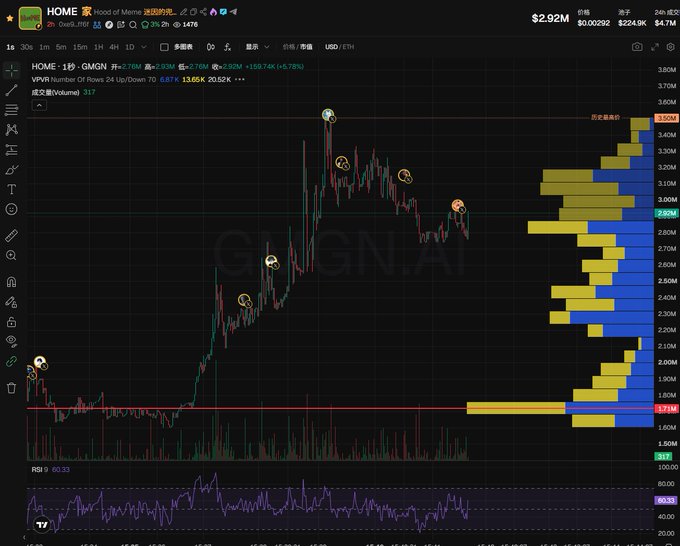
Task: Click the 3.50M all-time-high price label
Action: pos(666,118)
